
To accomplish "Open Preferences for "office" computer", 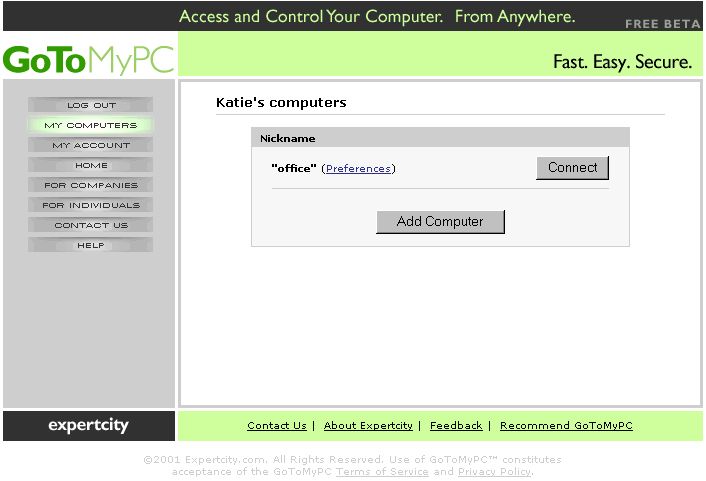I will 358,168.
